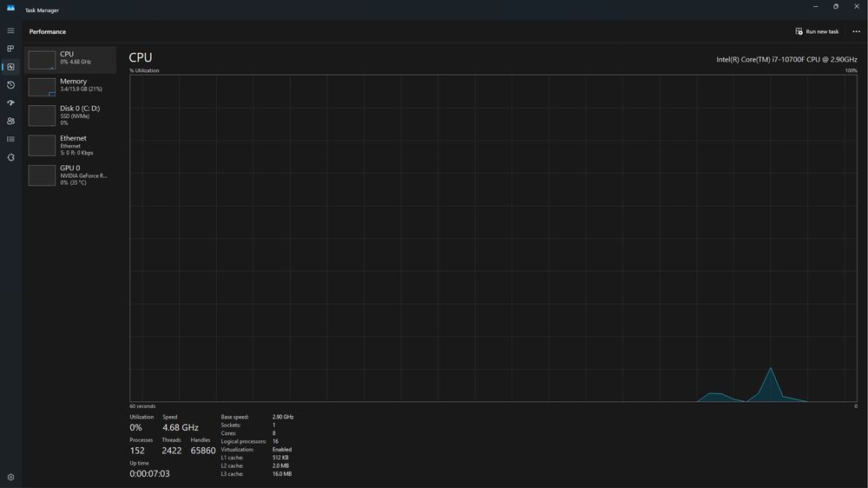Image resolution: width=868 pixels, height=488 pixels.
Task: Click the up time 0:00:07:03 value
Action: point(149,474)
